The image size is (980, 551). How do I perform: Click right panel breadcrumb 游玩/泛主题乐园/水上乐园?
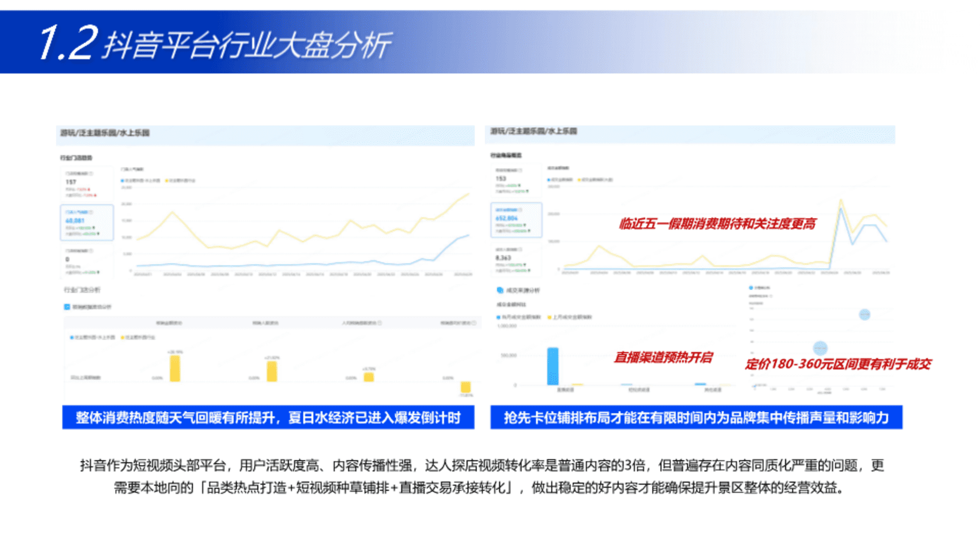533,132
